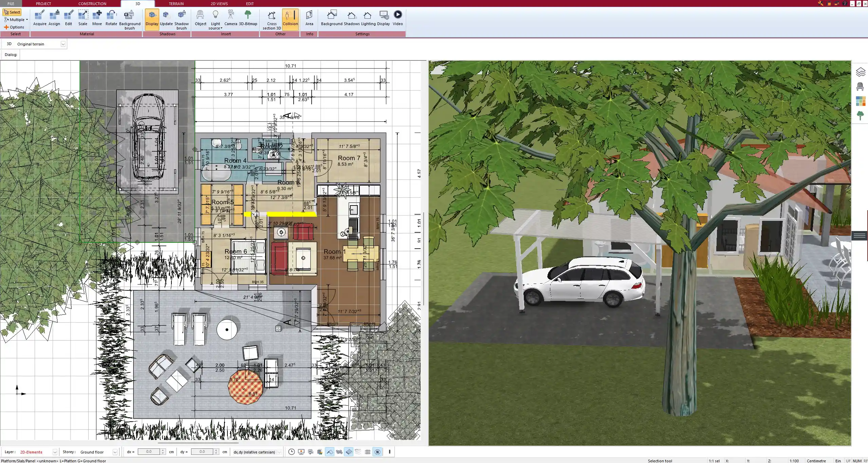This screenshot has height=463, width=868.
Task: Toggle the contour lines icon at bottom
Action: pos(358,451)
